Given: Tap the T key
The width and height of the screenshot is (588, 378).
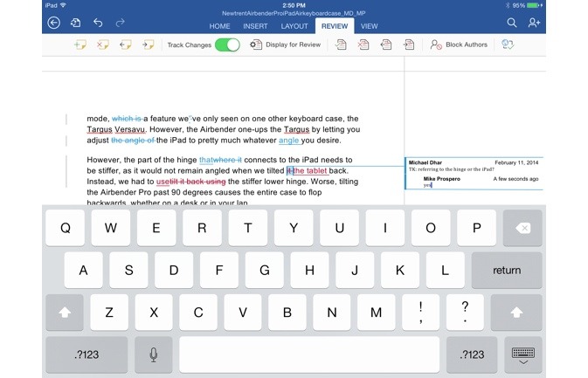Looking at the screenshot, I should click(x=248, y=228).
